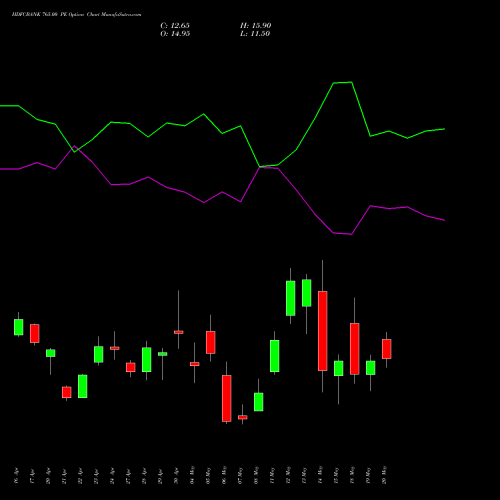The width and height of the screenshot is (500, 500).
Task: Click the green candle for 08 May
Action: pos(259,402)
